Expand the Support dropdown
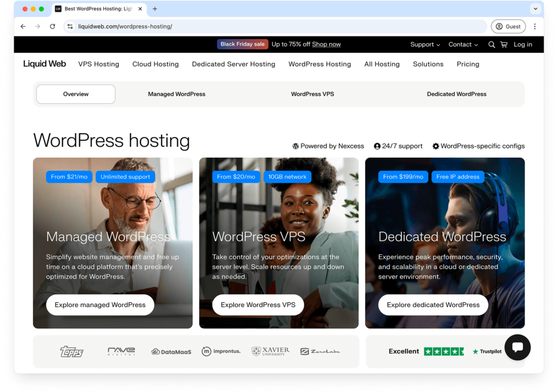The width and height of the screenshot is (557, 392). pyautogui.click(x=425, y=45)
